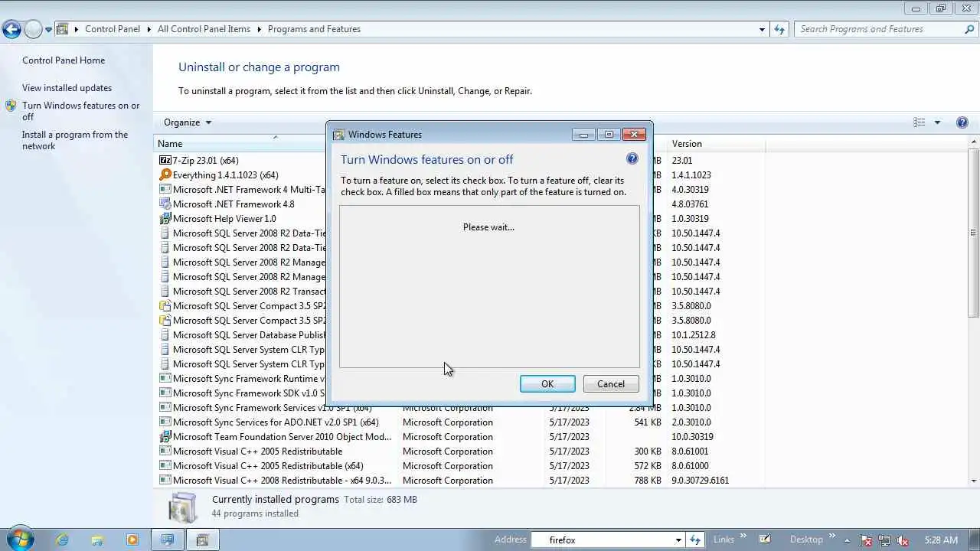The width and height of the screenshot is (980, 551).
Task: Click the Everything 1.4.1.1023 program icon
Action: [x=165, y=174]
